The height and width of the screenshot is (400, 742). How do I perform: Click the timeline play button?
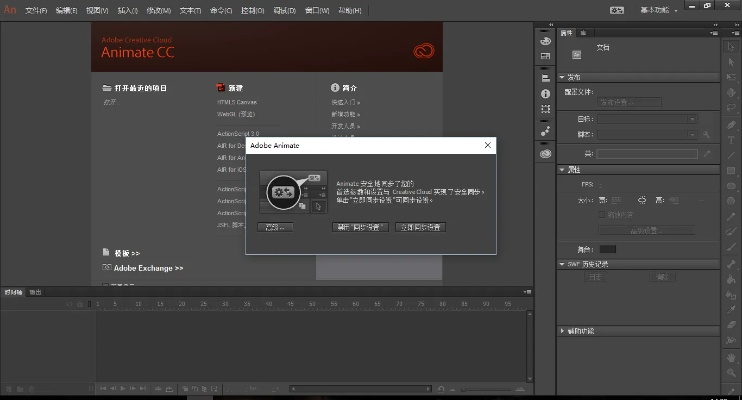pyautogui.click(x=123, y=389)
